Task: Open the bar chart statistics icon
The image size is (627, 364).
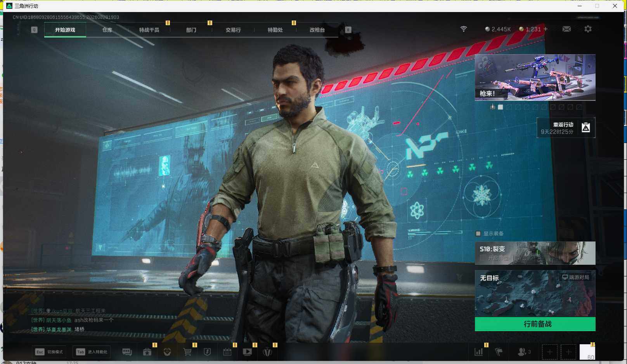Action: 479,352
